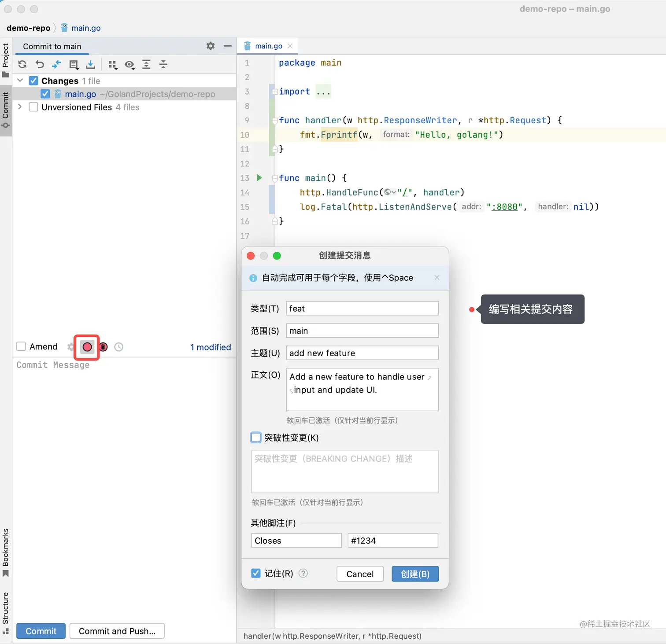666x644 pixels.
Task: Fold the func main declaration
Action: pyautogui.click(x=275, y=178)
